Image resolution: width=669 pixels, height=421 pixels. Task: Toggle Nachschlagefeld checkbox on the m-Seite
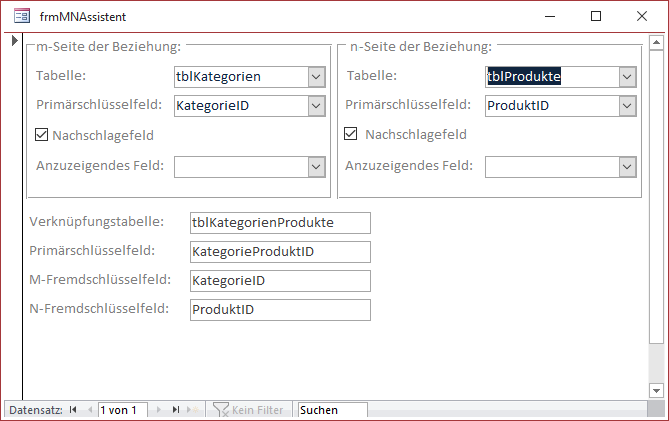pos(41,135)
